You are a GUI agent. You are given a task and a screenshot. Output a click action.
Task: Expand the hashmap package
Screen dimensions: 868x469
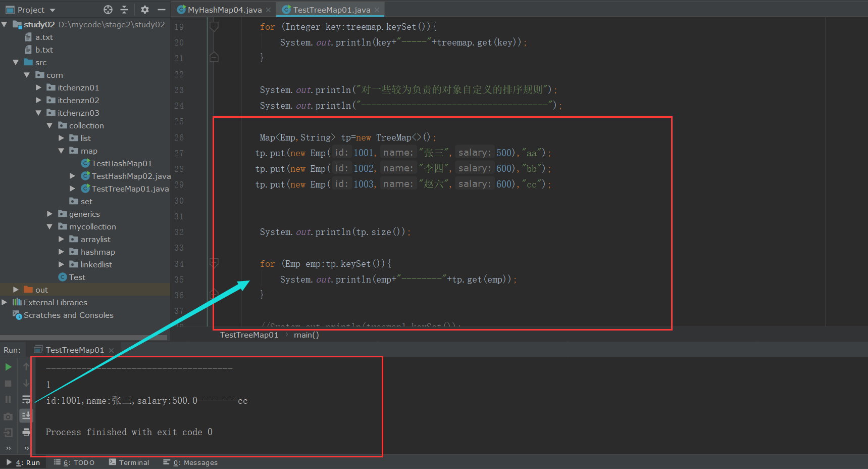click(x=61, y=252)
